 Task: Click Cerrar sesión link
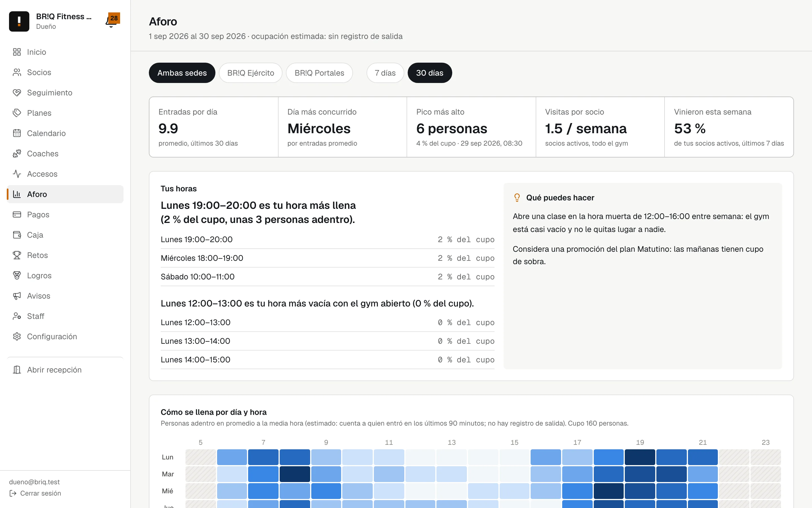(x=35, y=493)
